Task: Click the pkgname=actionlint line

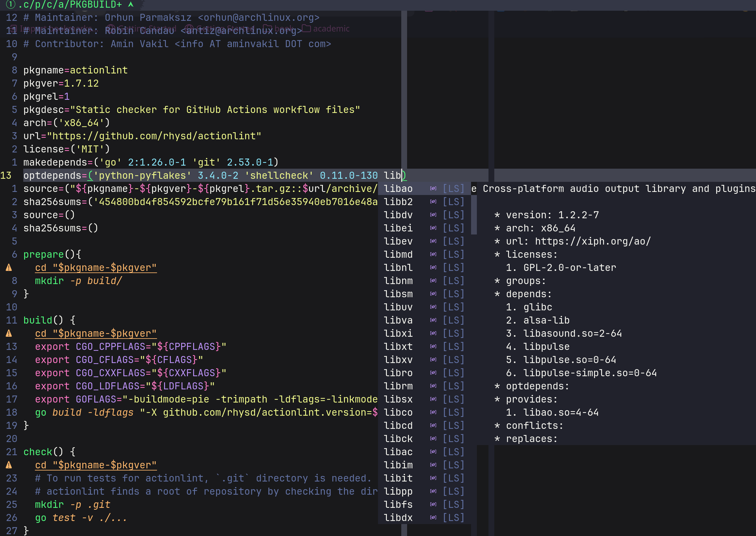Action: pos(76,70)
